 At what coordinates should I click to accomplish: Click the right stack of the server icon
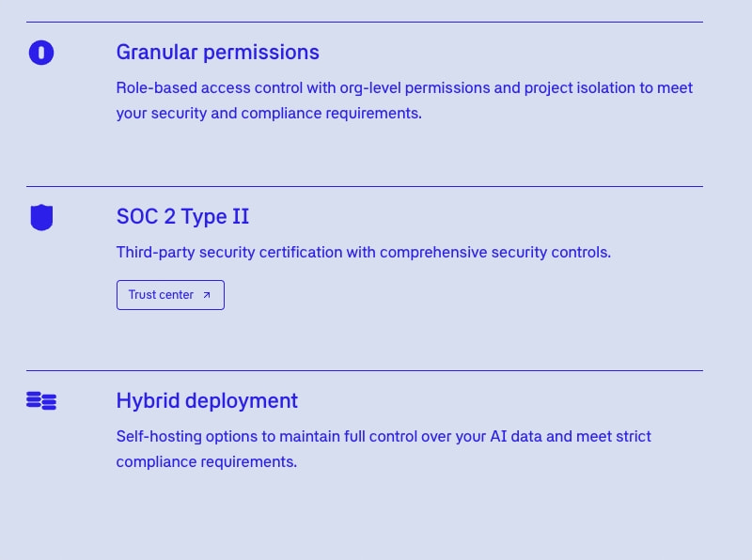click(49, 402)
